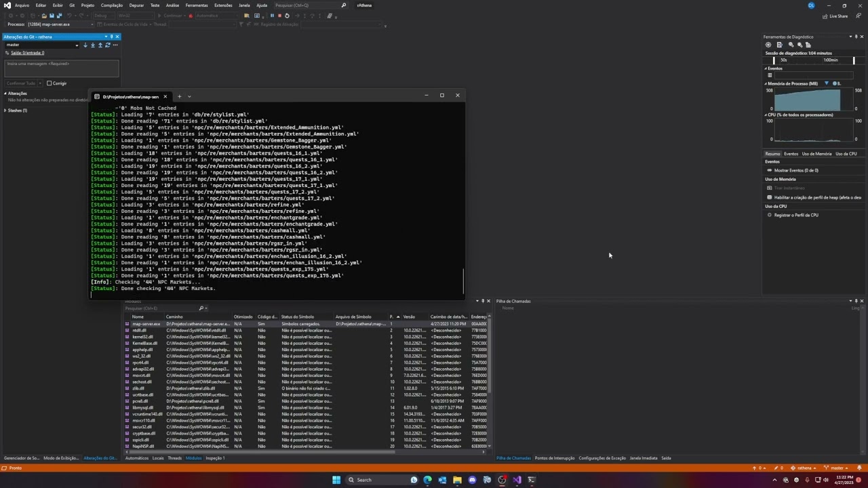
Task: Click the terminal window vertical scrollbar
Action: pyautogui.click(x=464, y=281)
